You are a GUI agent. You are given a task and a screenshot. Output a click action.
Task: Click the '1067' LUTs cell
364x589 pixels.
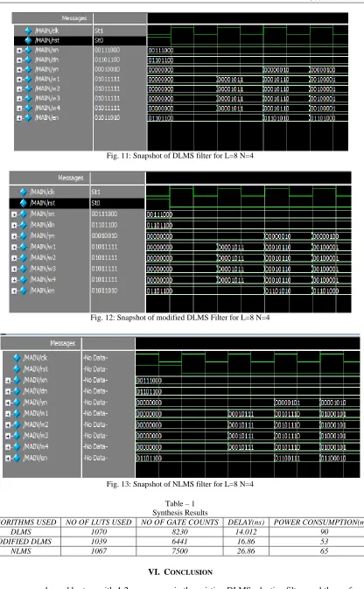point(98,551)
